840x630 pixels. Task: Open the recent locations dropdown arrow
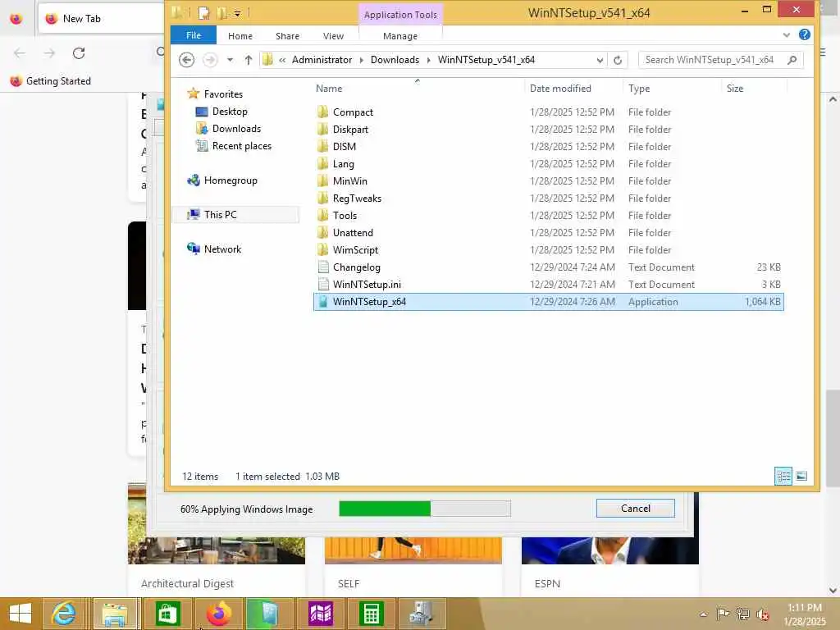pos(230,60)
